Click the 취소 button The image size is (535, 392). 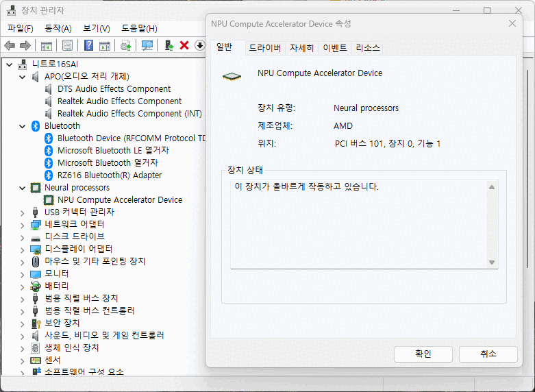(488, 354)
